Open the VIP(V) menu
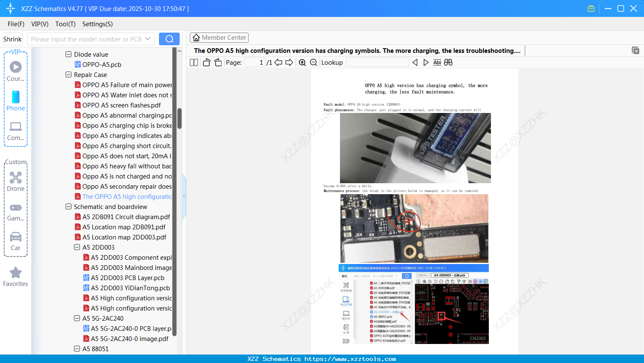The image size is (644, 363). (x=40, y=24)
